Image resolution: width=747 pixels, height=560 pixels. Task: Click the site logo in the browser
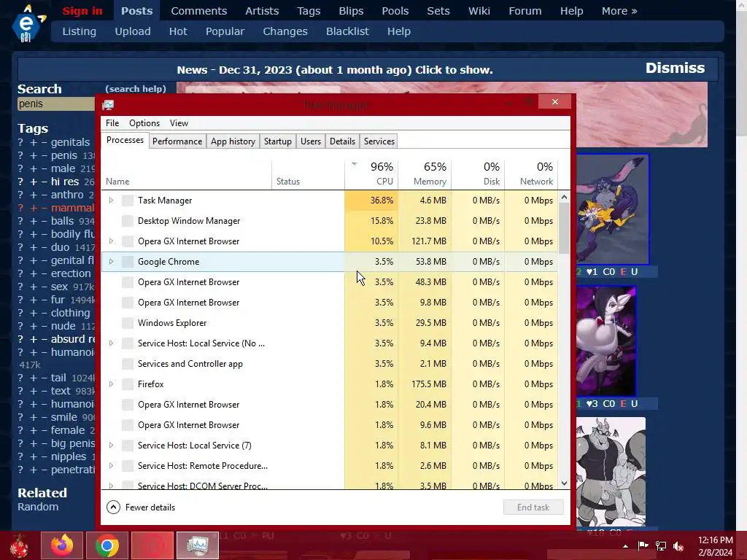coord(28,24)
